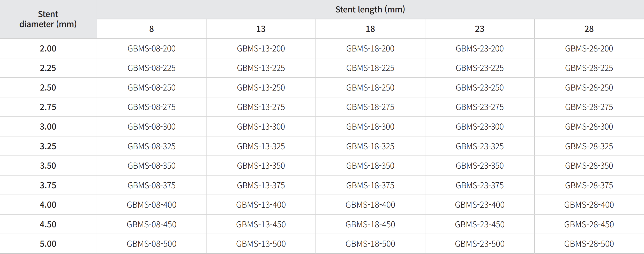
Task: Select product code GBMS-23-275
Action: 480,107
